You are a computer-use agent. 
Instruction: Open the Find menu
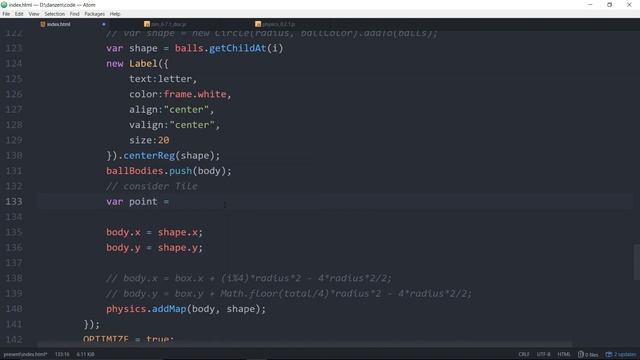coord(74,14)
